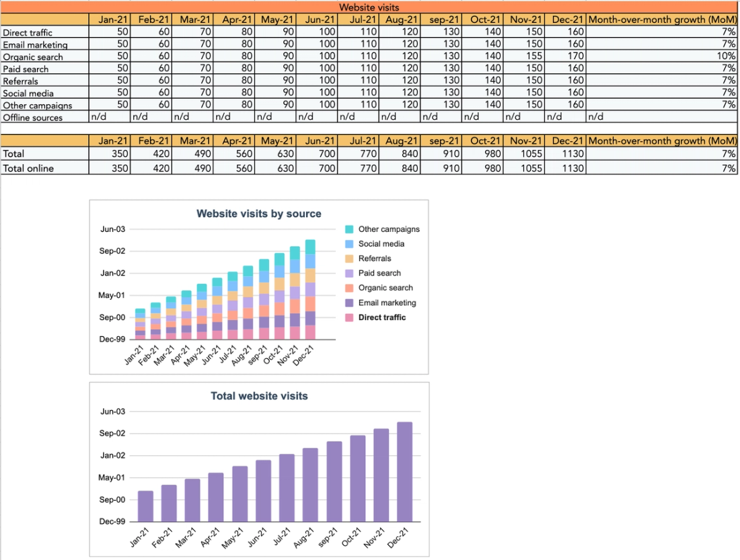
Task: Select the "Total online" row label
Action: pos(28,168)
